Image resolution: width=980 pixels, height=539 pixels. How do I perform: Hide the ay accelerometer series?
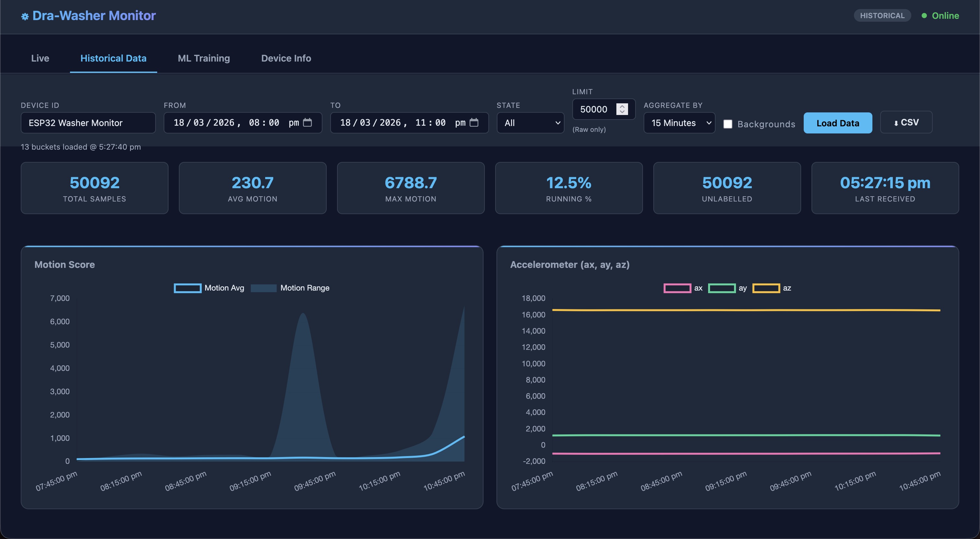tap(721, 288)
